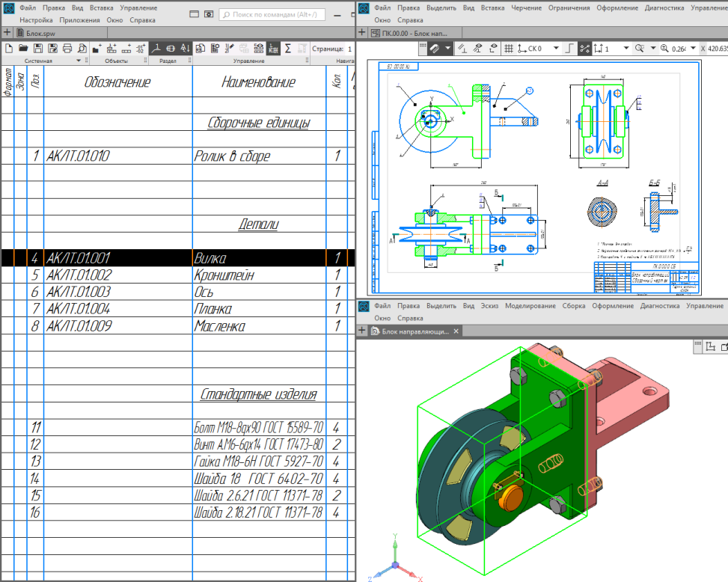Open Print preview magnifier icon
The height and width of the screenshot is (582, 728).
82,49
